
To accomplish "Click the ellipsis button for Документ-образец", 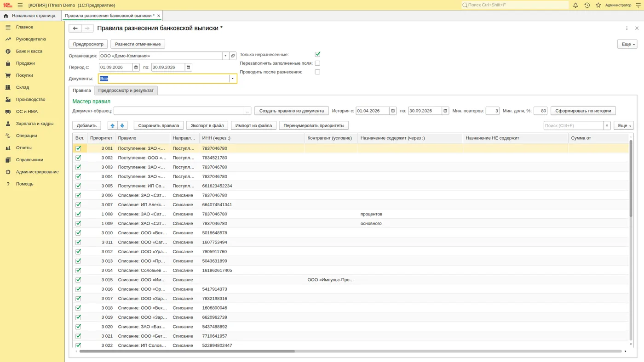I will tap(247, 111).
